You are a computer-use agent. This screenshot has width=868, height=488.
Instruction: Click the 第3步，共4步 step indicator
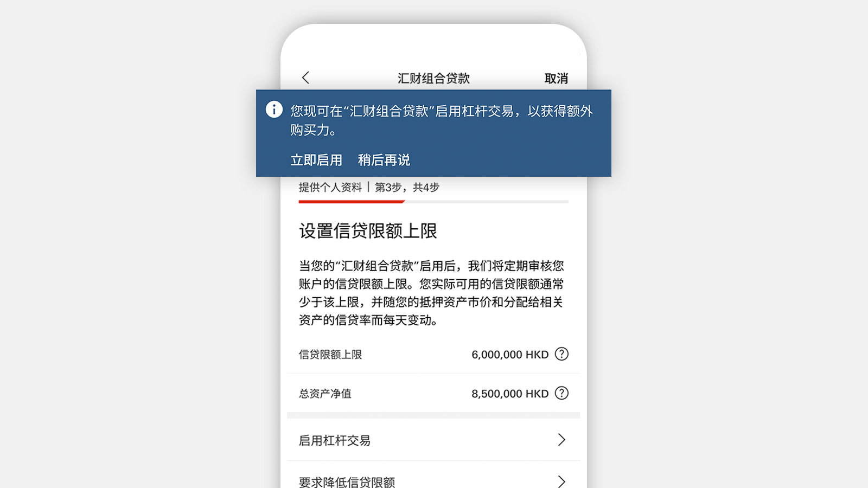pyautogui.click(x=407, y=188)
